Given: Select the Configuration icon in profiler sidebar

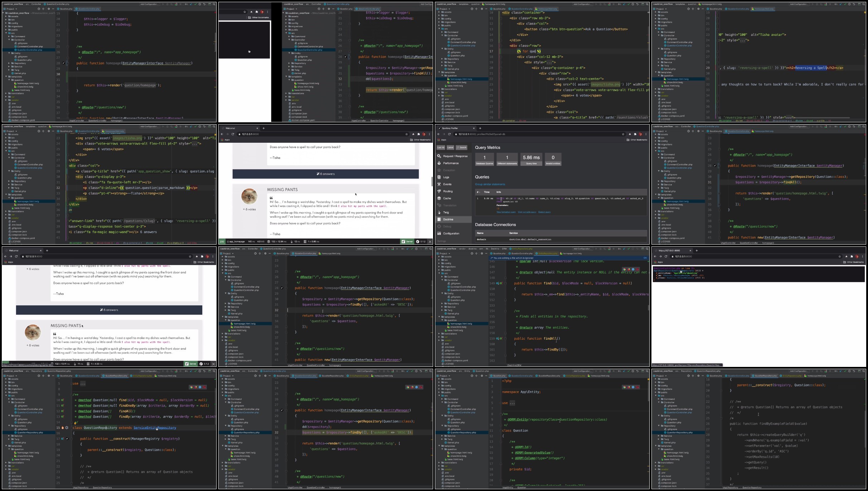Looking at the screenshot, I should point(439,233).
